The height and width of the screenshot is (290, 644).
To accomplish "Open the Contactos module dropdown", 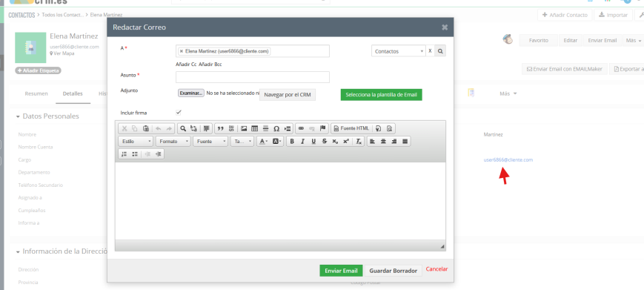I will click(x=398, y=51).
